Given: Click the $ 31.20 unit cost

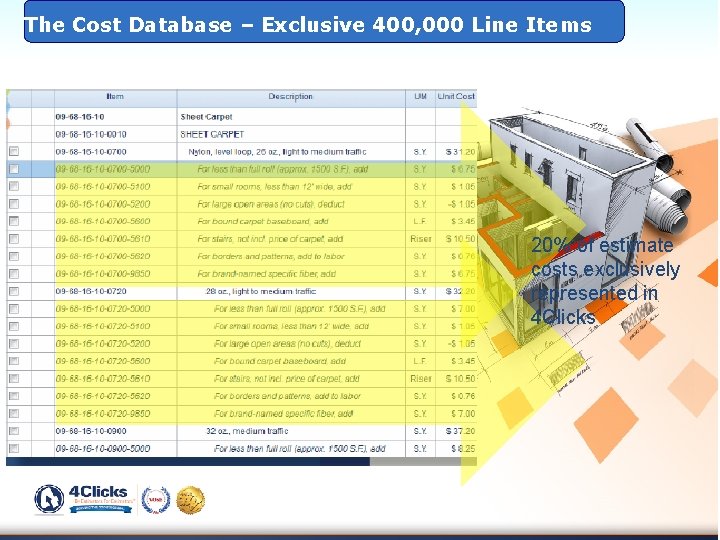Looking at the screenshot, I should [x=461, y=152].
